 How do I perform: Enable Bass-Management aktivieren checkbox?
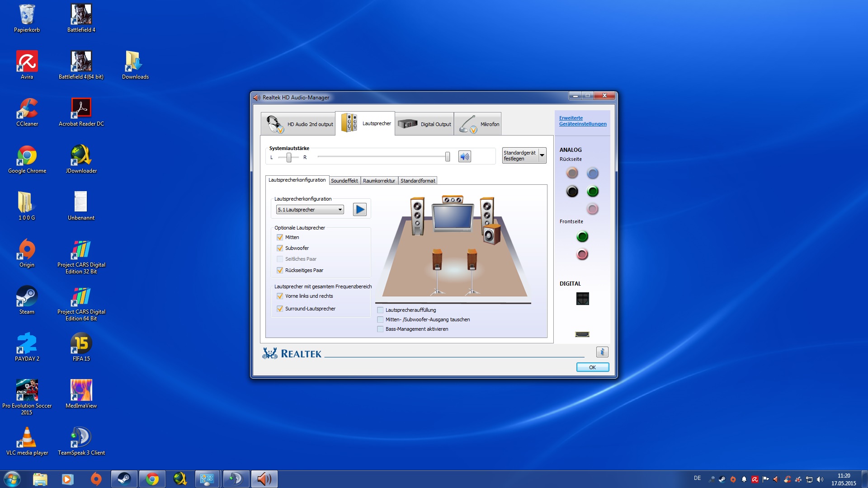pyautogui.click(x=380, y=329)
